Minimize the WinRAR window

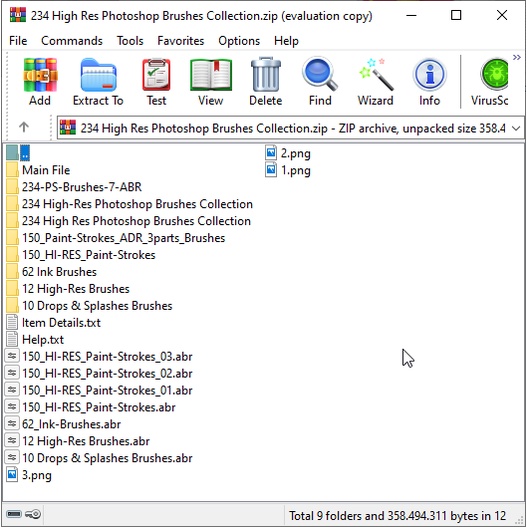tap(411, 15)
